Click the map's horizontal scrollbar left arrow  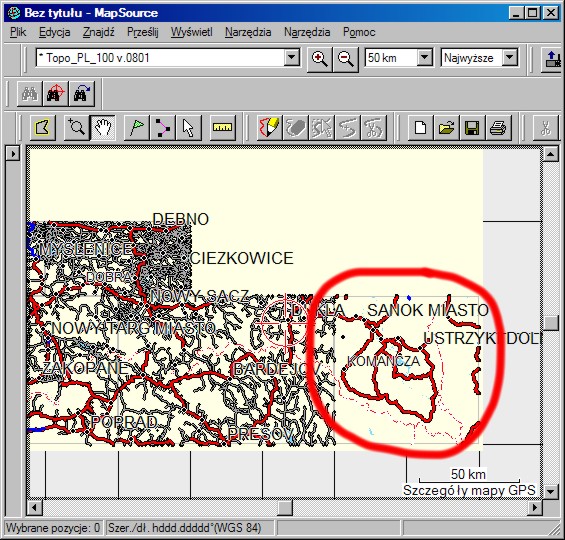point(35,508)
